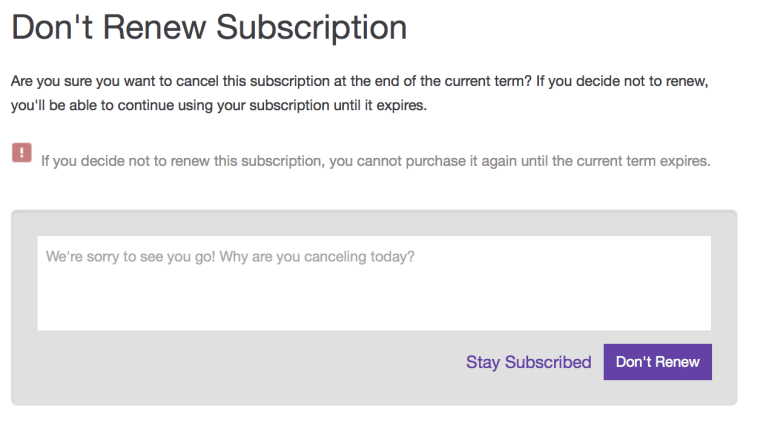Confirm cancellation with Don't Renew button

coord(657,362)
